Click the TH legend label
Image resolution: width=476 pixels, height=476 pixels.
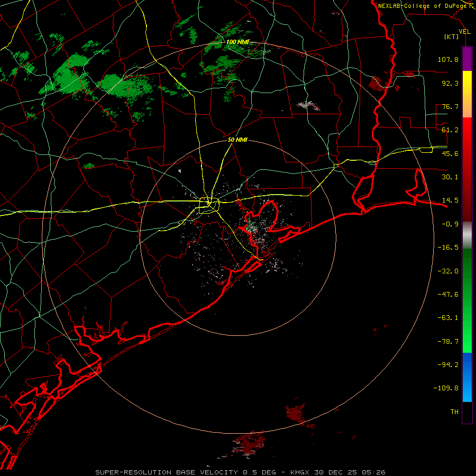[454, 412]
